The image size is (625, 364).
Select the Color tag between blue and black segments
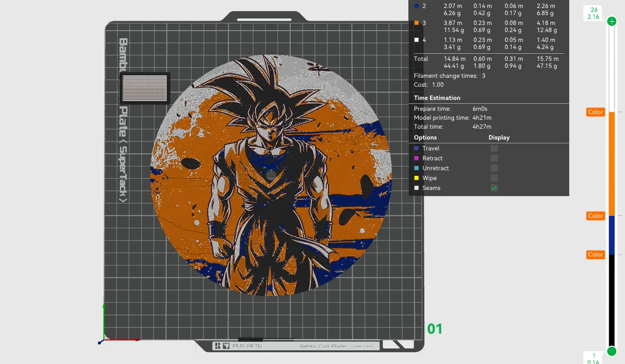pos(596,255)
